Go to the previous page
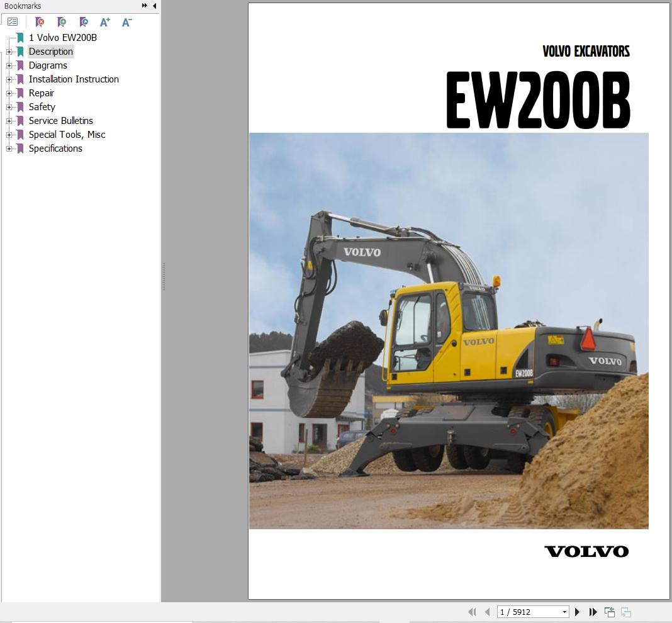The image size is (672, 623). pyautogui.click(x=487, y=612)
